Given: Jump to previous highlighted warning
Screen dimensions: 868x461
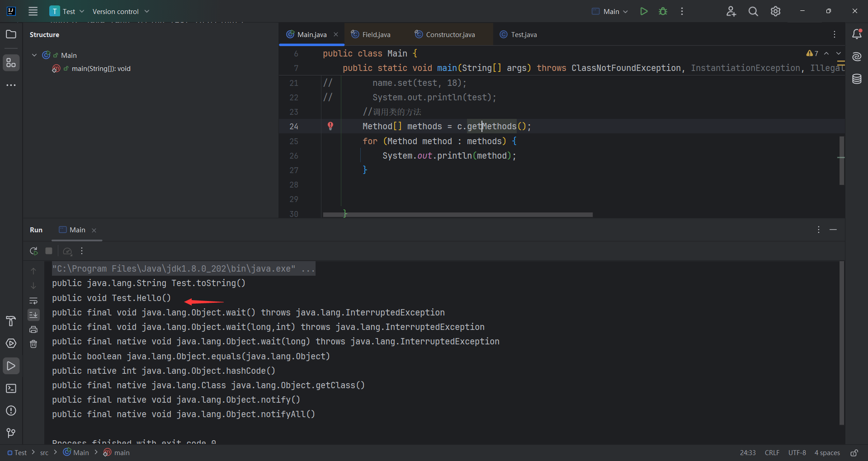Looking at the screenshot, I should 826,53.
